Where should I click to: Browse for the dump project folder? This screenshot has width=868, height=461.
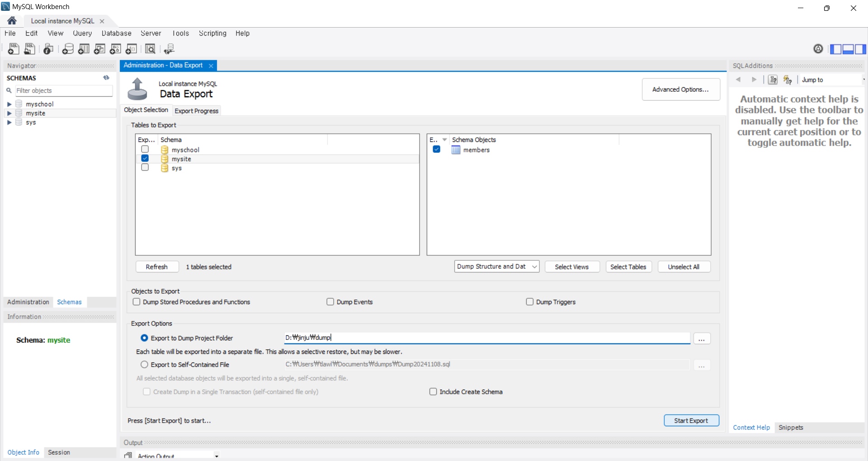pos(702,339)
